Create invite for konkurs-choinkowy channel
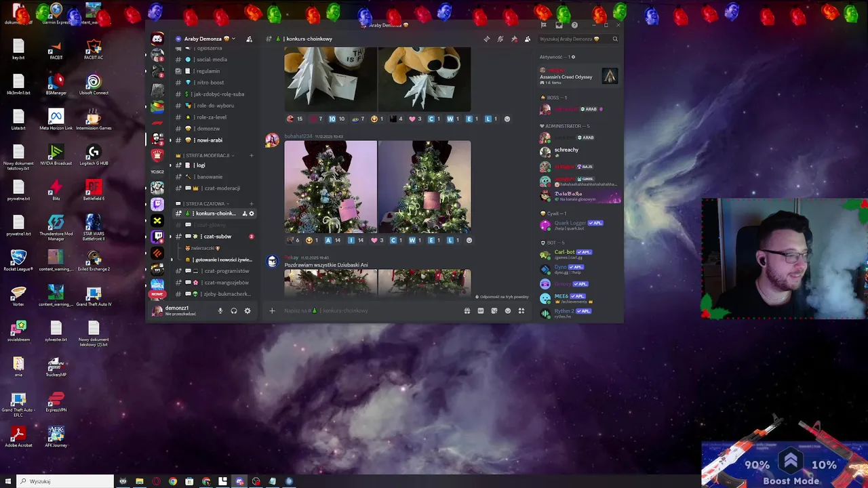Screen dimensions: 868x488 coord(244,213)
